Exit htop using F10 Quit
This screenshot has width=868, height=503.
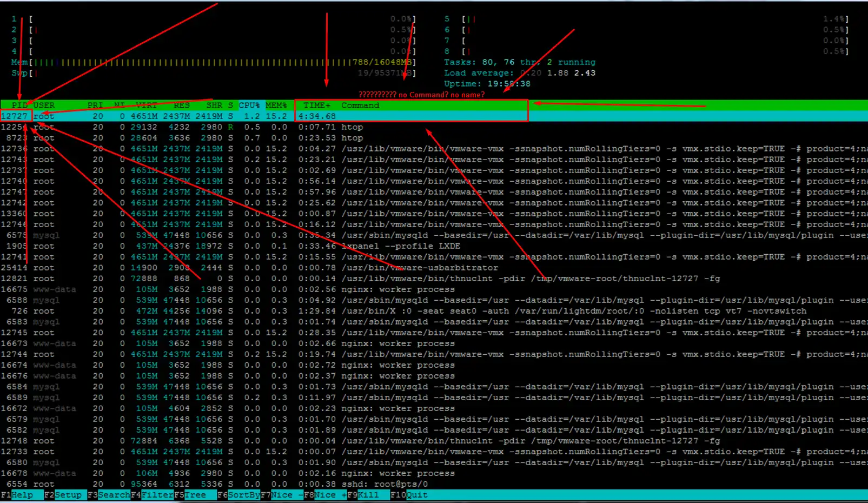click(x=409, y=495)
